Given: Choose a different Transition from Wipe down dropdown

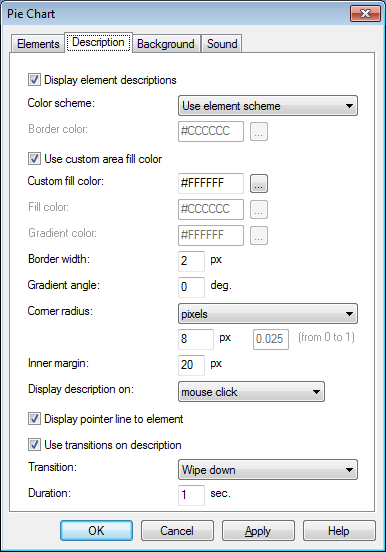Looking at the screenshot, I should 268,470.
